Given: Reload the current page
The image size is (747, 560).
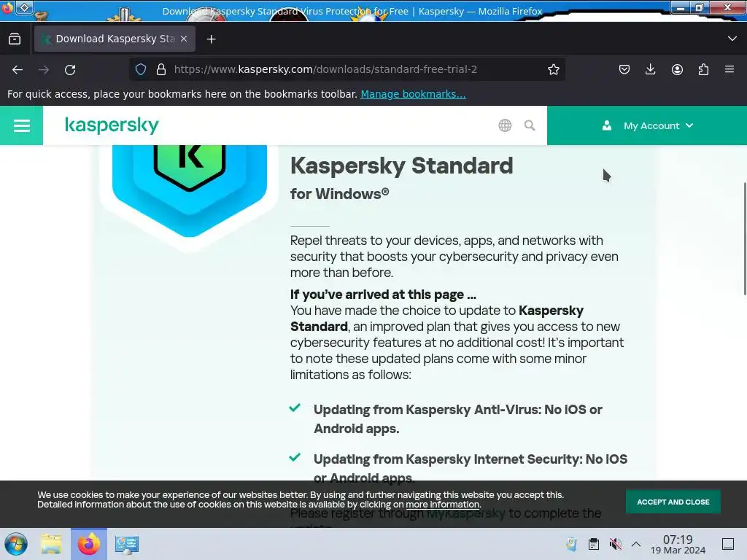Looking at the screenshot, I should point(70,69).
